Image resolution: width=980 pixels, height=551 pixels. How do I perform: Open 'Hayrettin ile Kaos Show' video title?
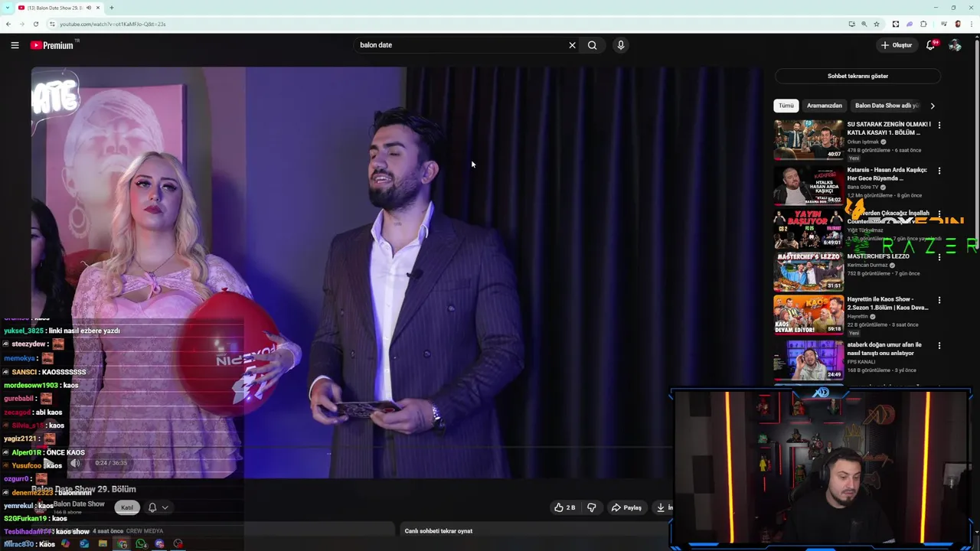pos(887,303)
